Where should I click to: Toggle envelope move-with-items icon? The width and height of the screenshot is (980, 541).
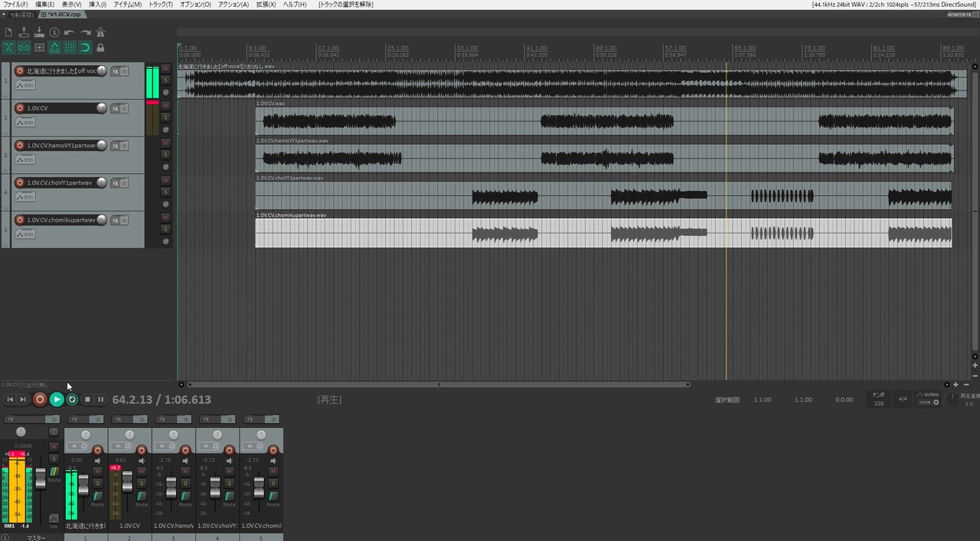54,48
